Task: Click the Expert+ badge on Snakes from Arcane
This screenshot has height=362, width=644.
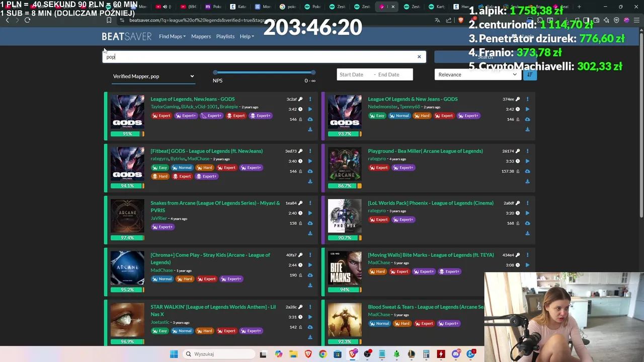Action: pos(163,227)
